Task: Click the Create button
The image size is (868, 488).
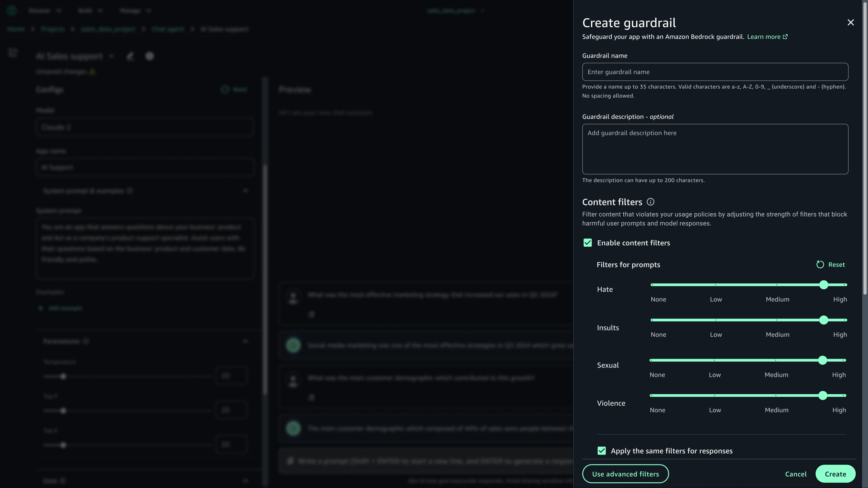Action: pos(835,474)
